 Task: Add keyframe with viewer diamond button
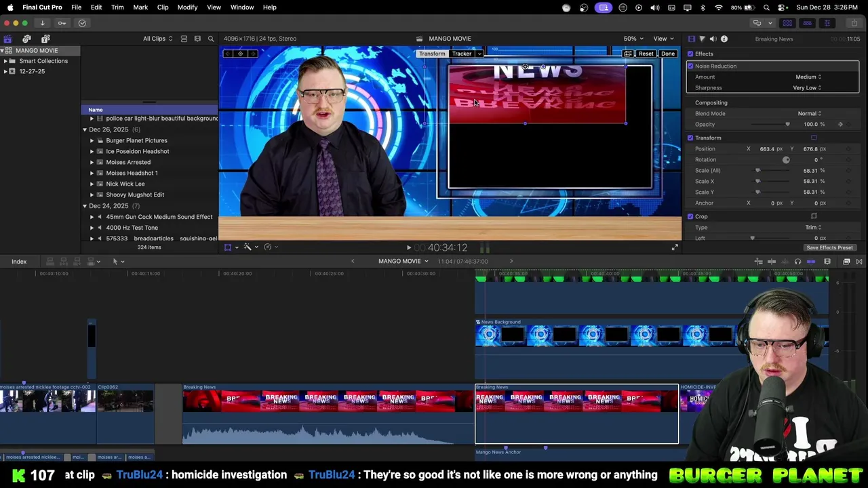[x=240, y=54]
